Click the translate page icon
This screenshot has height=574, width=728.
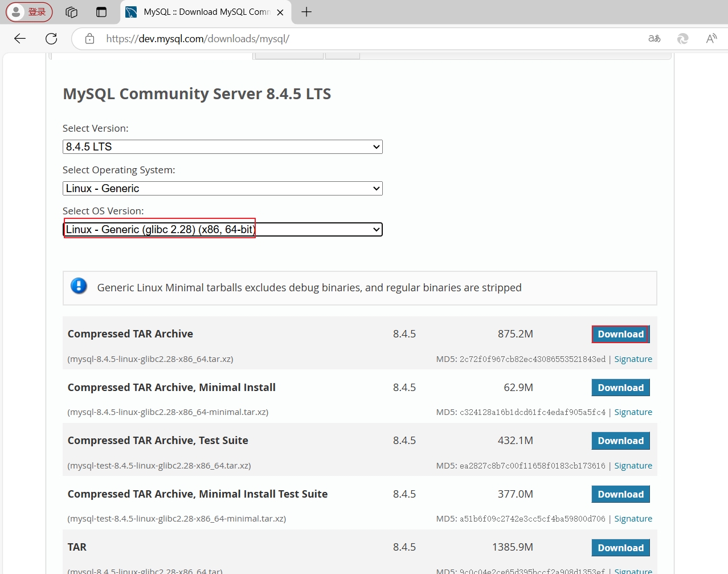tap(655, 39)
